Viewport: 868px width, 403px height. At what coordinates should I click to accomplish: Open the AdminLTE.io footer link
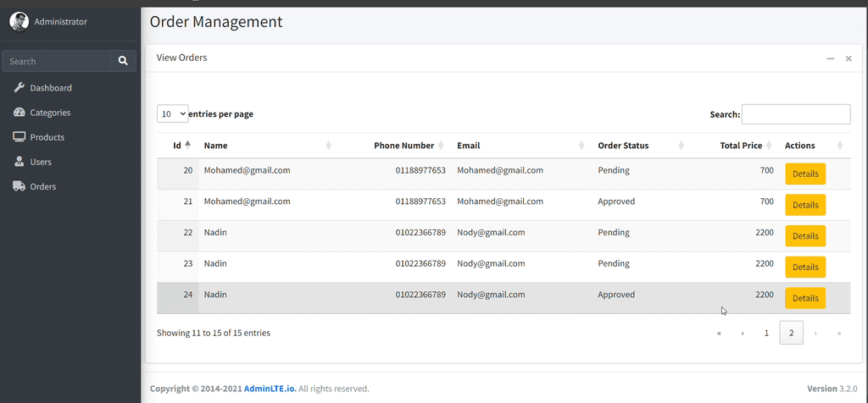click(x=270, y=389)
